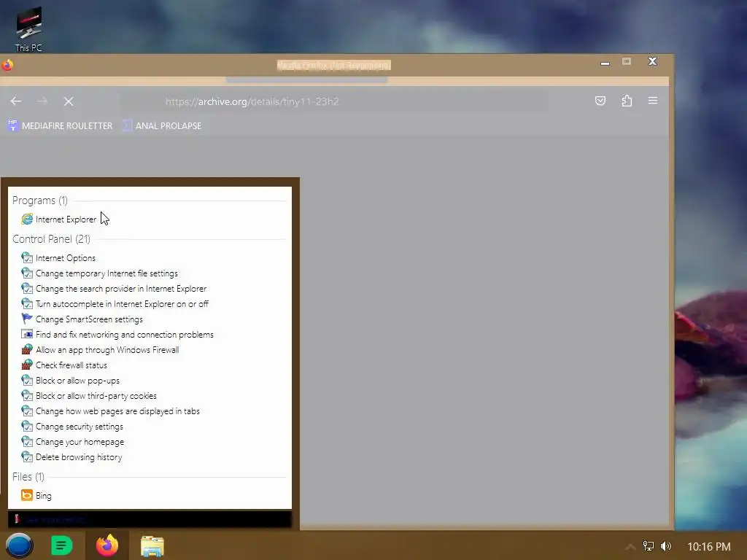Open volume speaker tray icon
This screenshot has width=747, height=560.
pos(666,546)
